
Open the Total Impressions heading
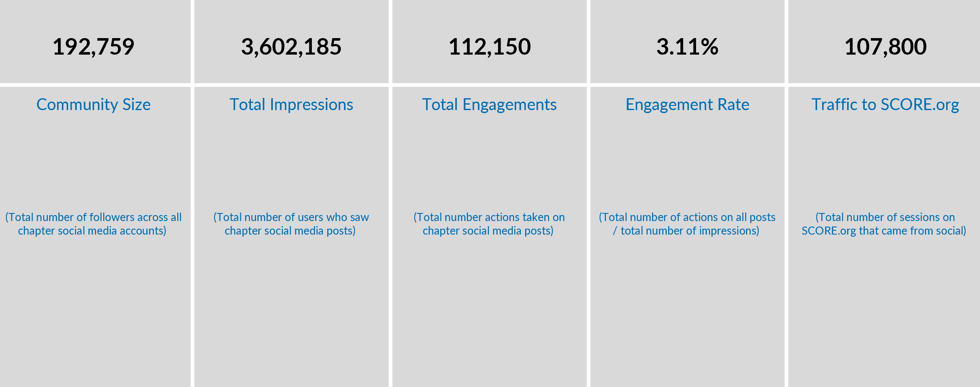pyautogui.click(x=291, y=105)
